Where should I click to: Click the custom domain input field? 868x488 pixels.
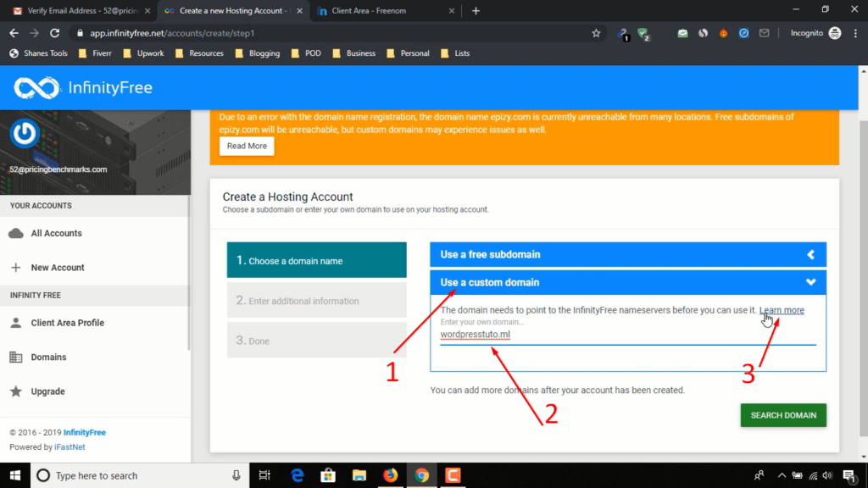click(x=628, y=334)
